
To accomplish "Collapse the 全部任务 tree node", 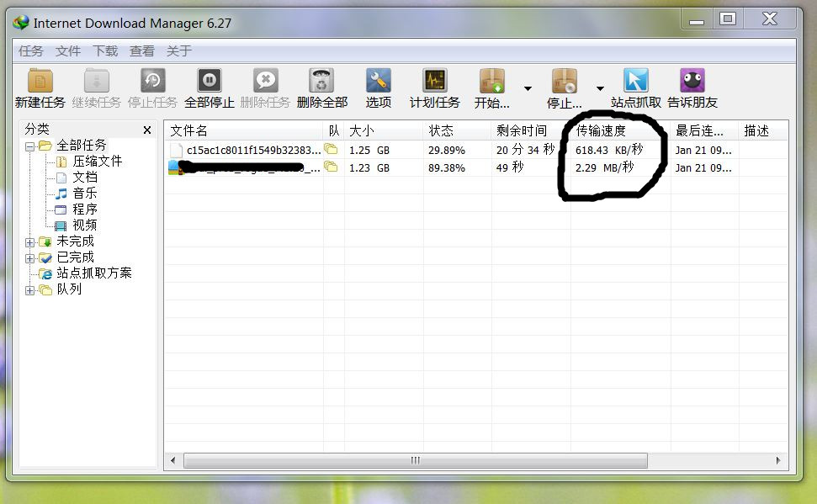I will tap(29, 146).
